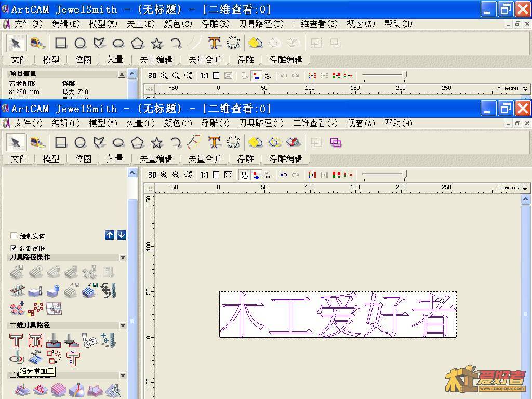
Task: Select the arrow selection tool in lower window
Action: pos(16,142)
